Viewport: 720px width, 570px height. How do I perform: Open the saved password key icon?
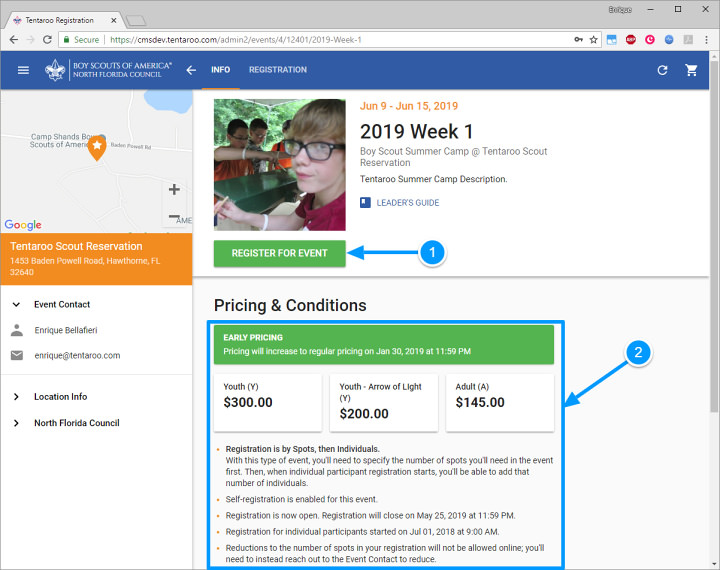point(579,40)
